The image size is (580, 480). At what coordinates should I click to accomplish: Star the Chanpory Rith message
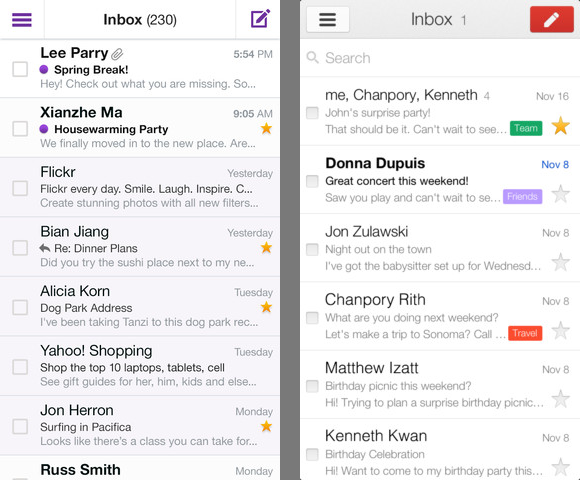(560, 330)
